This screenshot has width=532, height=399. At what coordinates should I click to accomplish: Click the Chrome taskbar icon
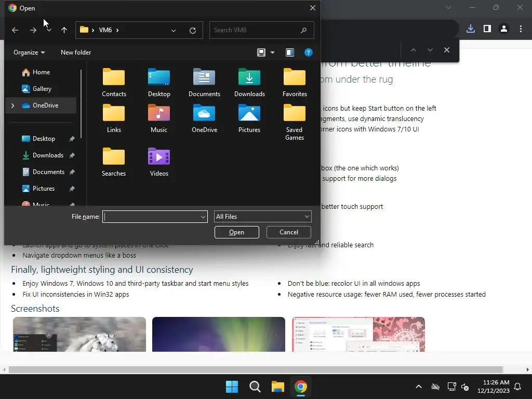coord(301,387)
